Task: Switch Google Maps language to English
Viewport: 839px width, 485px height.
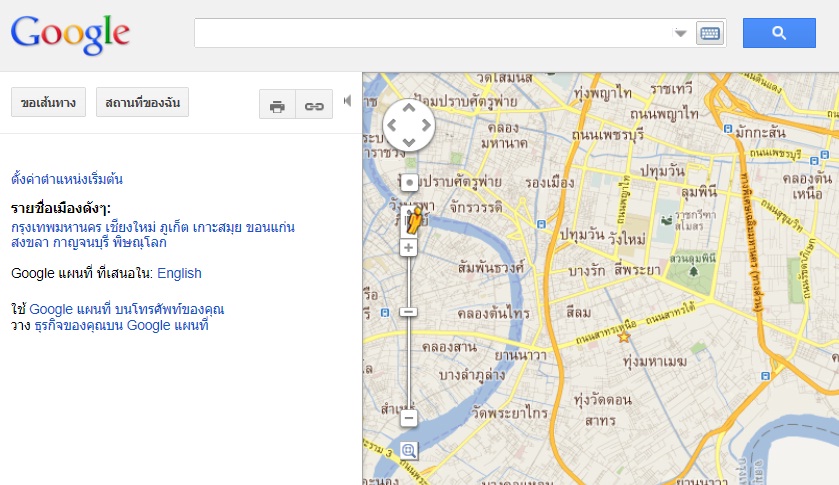Action: tap(179, 274)
